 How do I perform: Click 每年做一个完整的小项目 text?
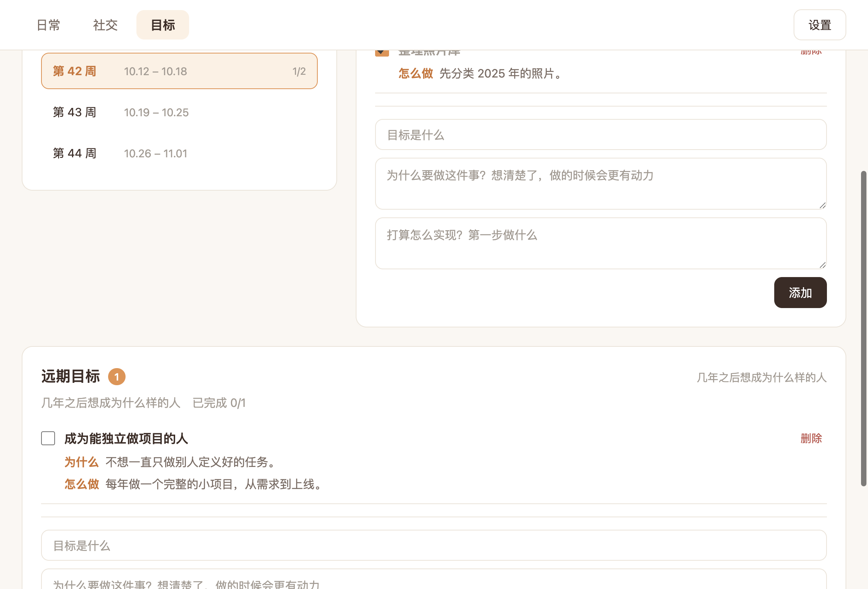(x=213, y=484)
